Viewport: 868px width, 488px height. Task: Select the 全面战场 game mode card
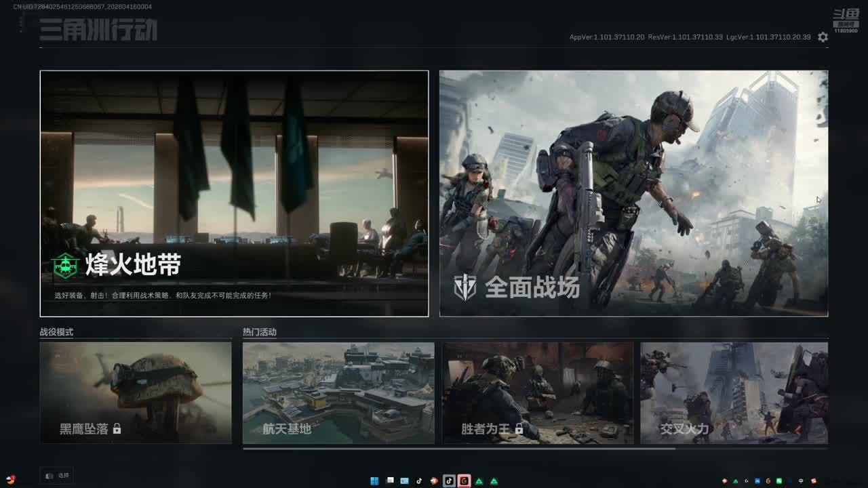point(633,193)
